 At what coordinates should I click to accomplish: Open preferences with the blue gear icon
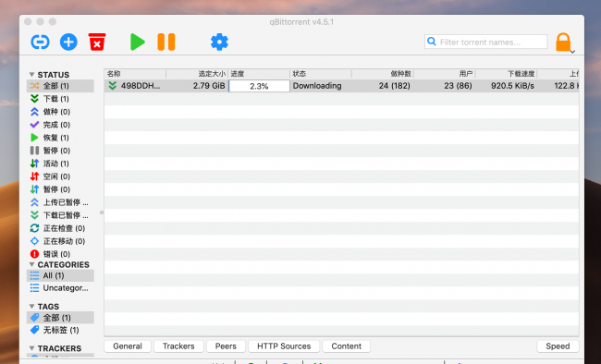[219, 42]
